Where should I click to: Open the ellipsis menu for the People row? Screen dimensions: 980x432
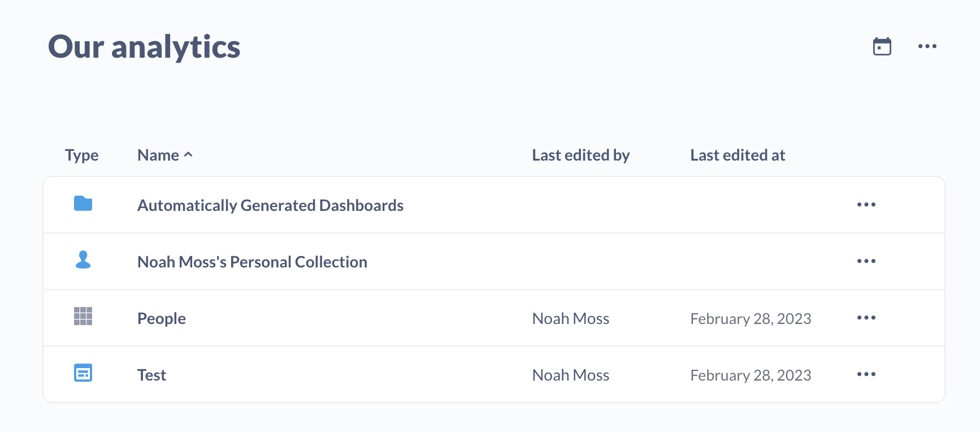pyautogui.click(x=866, y=318)
